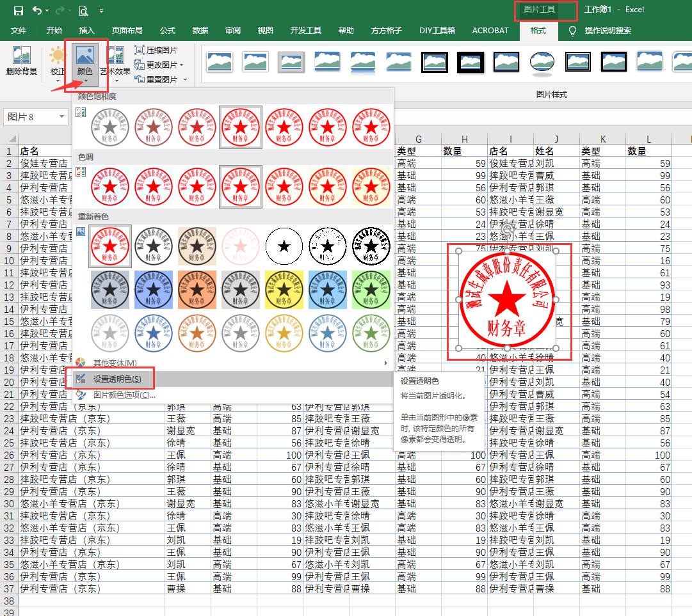Click the 删除背景 remove background button
Viewport: 692px width, 616px height.
pos(22,61)
